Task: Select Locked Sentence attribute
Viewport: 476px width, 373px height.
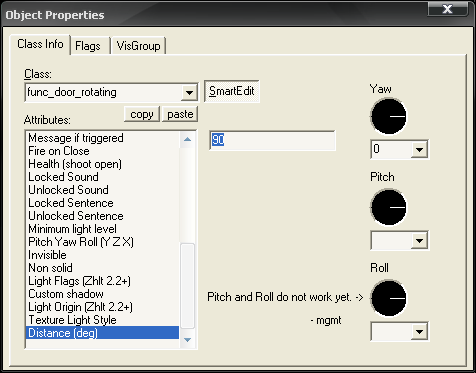Action: tap(102, 203)
